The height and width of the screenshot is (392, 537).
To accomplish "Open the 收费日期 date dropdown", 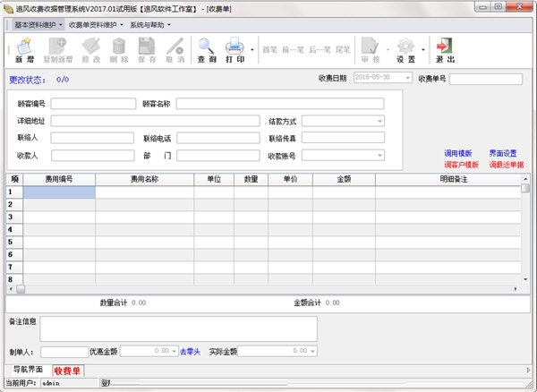I will coord(407,79).
